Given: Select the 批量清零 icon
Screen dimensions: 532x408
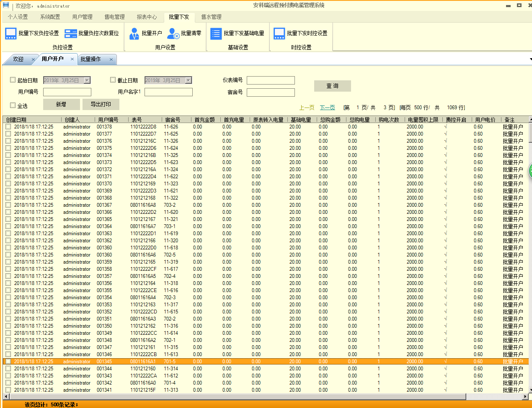Looking at the screenshot, I should click(173, 33).
